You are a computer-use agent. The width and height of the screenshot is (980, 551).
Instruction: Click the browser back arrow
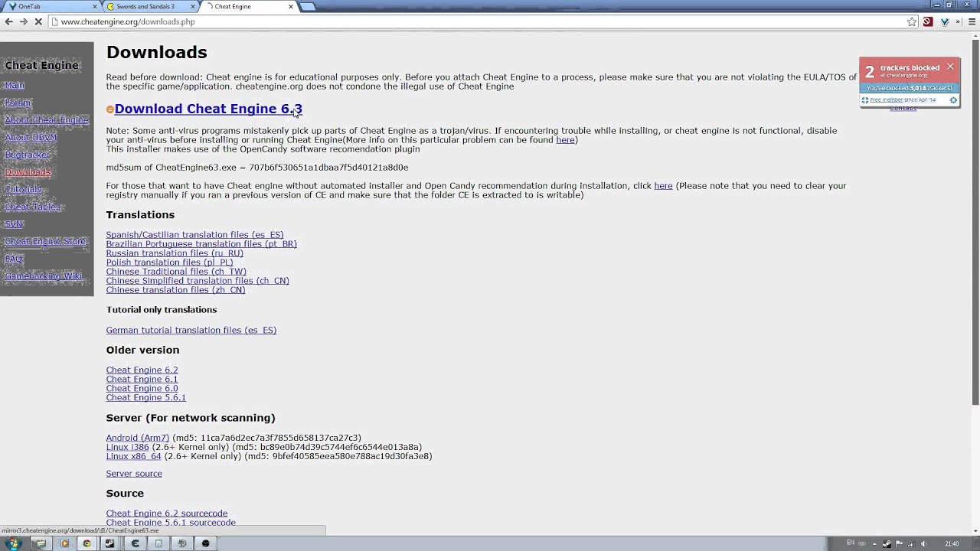[x=8, y=22]
